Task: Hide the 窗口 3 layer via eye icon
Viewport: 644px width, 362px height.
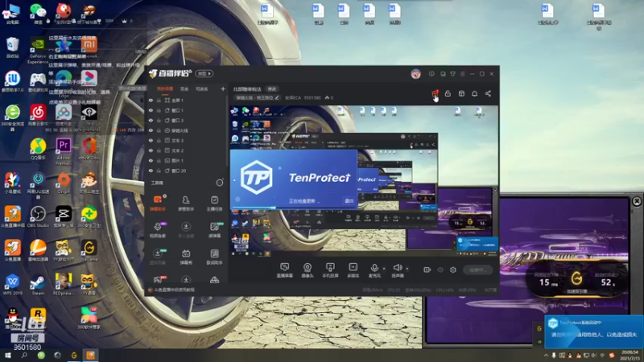Action: tap(151, 120)
